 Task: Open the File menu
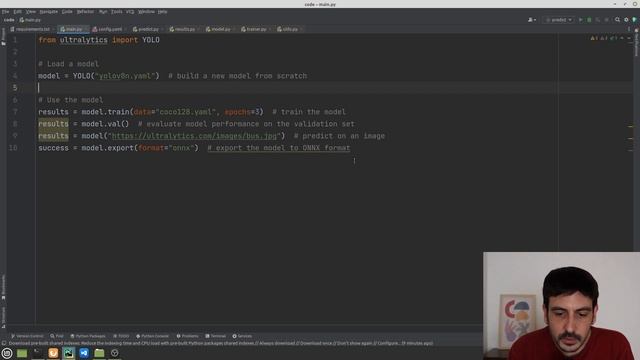point(5,12)
